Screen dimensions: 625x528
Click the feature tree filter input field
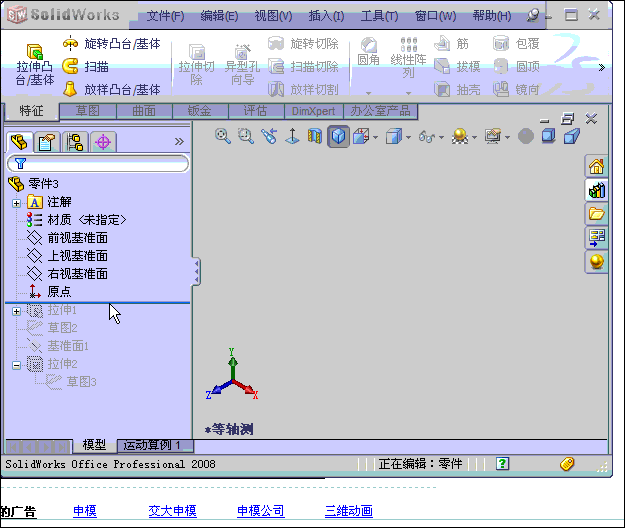tap(98, 163)
